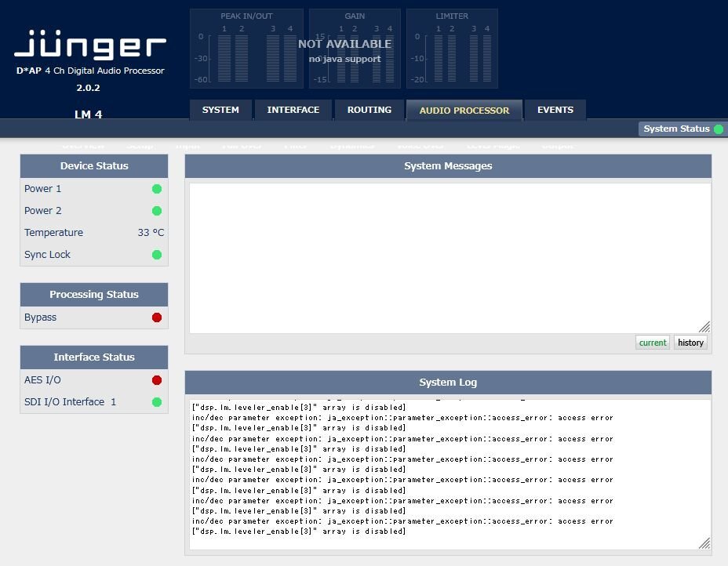Click the System Status green indicator
728x566 pixels.
tap(718, 129)
